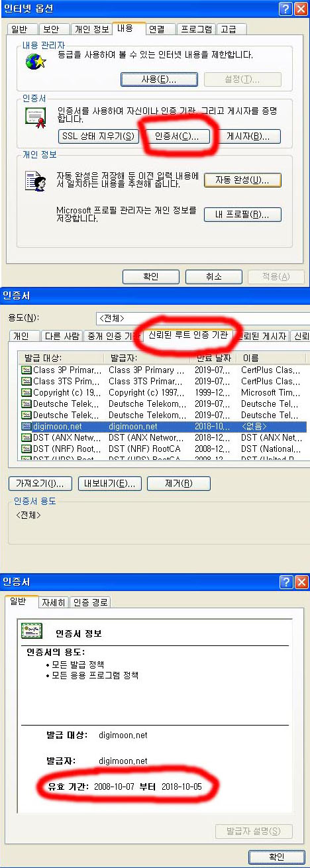This screenshot has height=868, width=310.
Task: Open the 인증 경로 tab
Action: 91,602
